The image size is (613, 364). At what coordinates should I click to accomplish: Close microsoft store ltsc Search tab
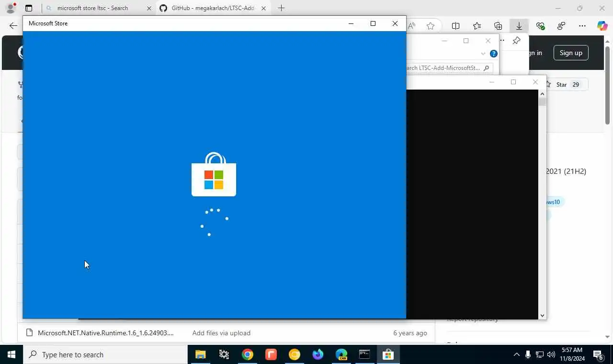[x=148, y=8]
